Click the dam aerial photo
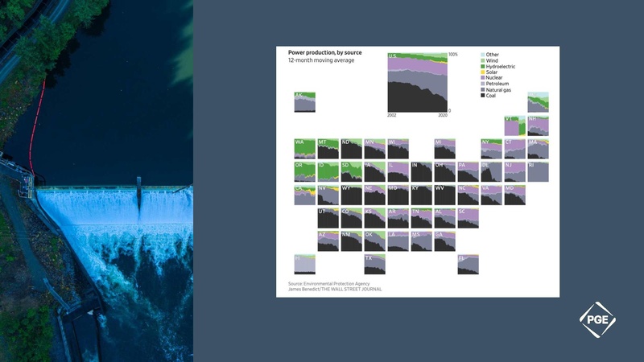Viewport: 644px width, 362px height. (97, 181)
